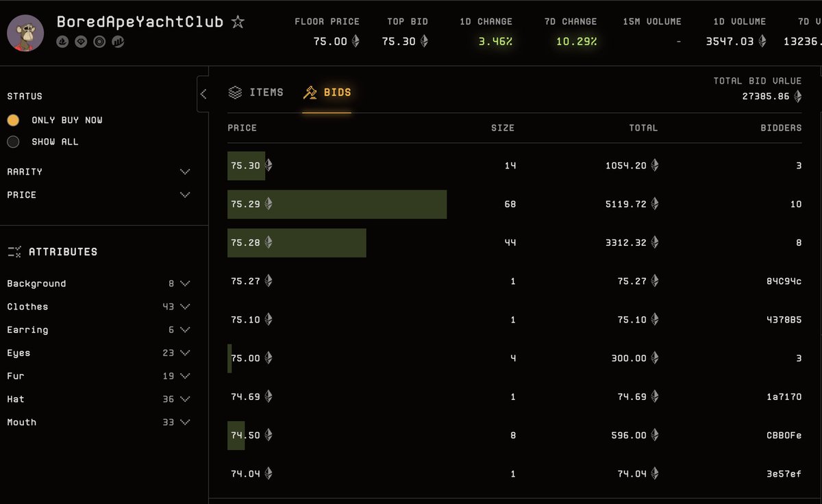This screenshot has width=822, height=504.
Task: Switch to the Items tab
Action: (256, 92)
